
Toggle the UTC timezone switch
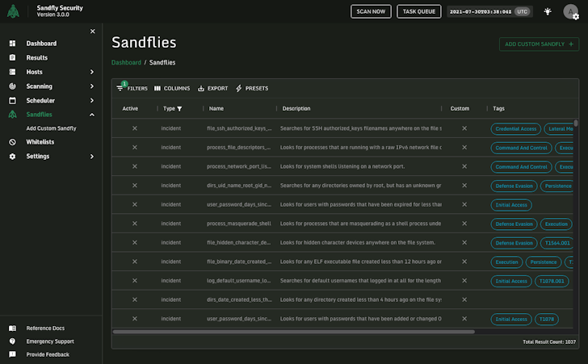523,11
